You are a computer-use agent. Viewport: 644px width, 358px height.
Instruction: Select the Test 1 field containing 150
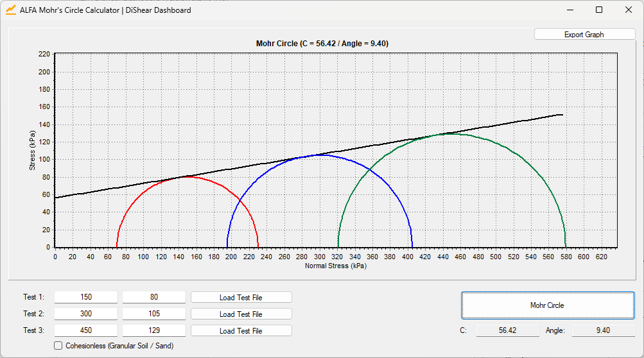coord(86,298)
